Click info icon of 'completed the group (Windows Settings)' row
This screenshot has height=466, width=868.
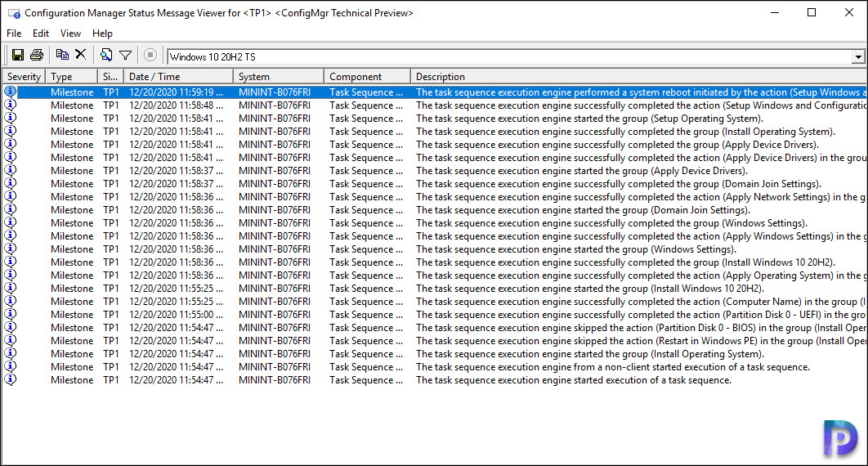(11, 223)
